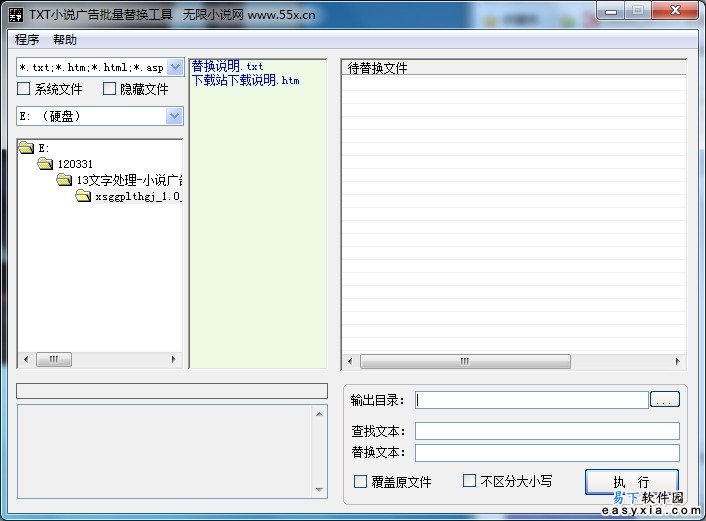
Task: Click folder tree scroll right arrow
Action: pos(174,359)
